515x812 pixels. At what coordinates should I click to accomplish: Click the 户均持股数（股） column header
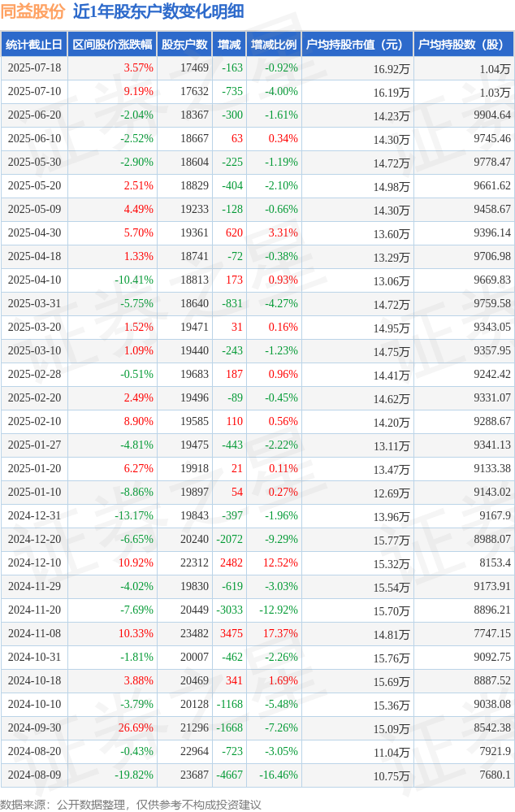[464, 45]
